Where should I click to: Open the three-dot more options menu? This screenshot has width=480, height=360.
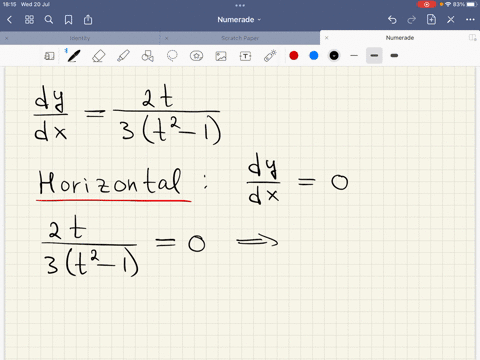470,20
